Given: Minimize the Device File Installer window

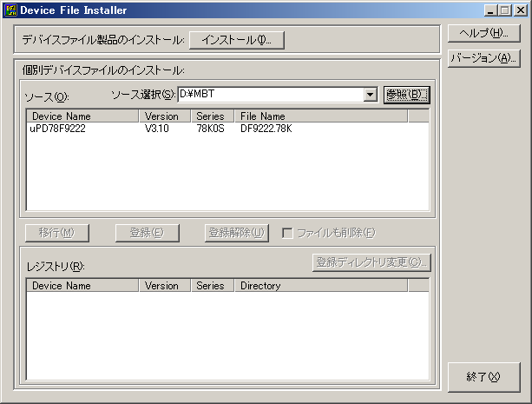Looking at the screenshot, I should pyautogui.click(x=490, y=10).
